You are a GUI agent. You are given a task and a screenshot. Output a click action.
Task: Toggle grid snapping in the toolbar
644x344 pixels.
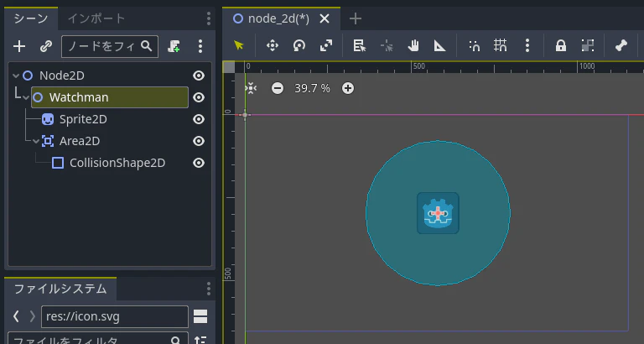501,45
